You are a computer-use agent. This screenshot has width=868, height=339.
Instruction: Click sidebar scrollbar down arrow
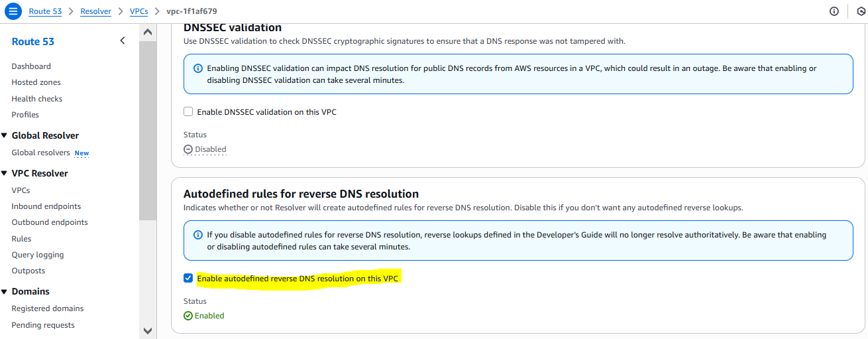click(x=147, y=330)
